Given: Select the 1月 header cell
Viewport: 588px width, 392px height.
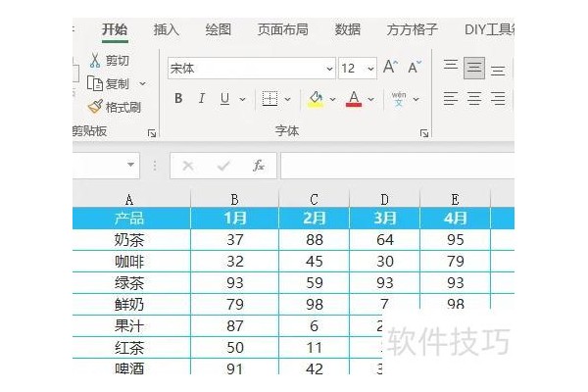Looking at the screenshot, I should [x=235, y=218].
